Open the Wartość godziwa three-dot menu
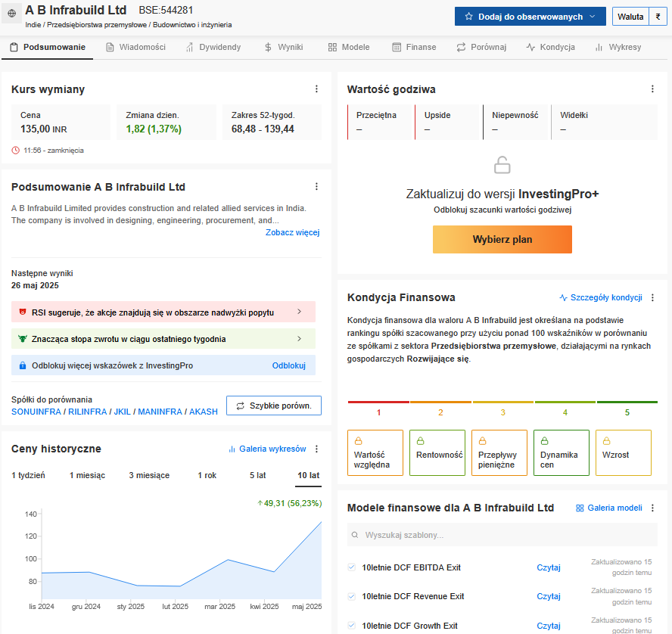672x634 pixels. tap(653, 89)
